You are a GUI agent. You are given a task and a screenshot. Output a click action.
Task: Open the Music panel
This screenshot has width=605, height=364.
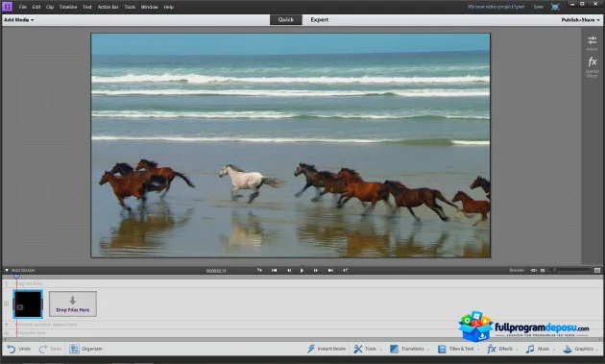pos(541,349)
